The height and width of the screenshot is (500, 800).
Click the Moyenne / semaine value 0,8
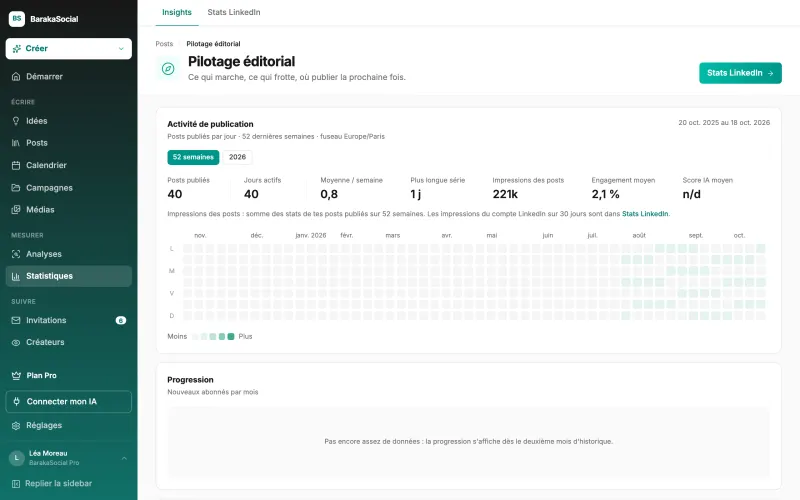329,194
